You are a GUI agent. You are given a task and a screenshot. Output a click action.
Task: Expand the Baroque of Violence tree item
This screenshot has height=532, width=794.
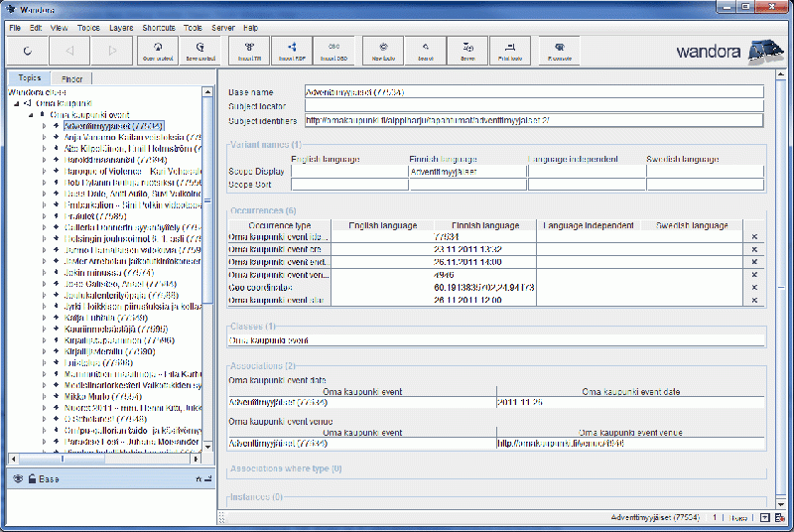(x=45, y=171)
